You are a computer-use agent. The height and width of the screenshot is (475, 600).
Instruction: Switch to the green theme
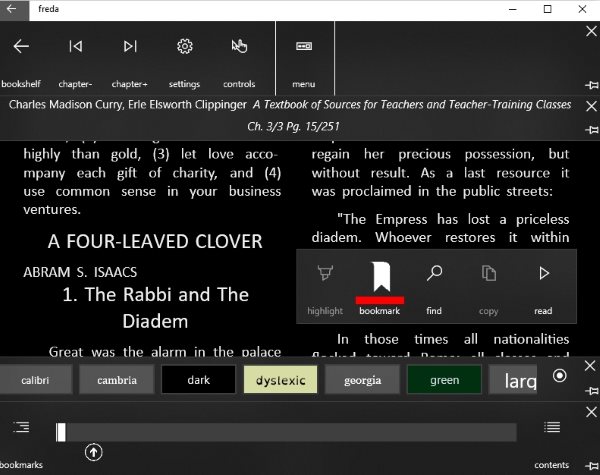(444, 380)
